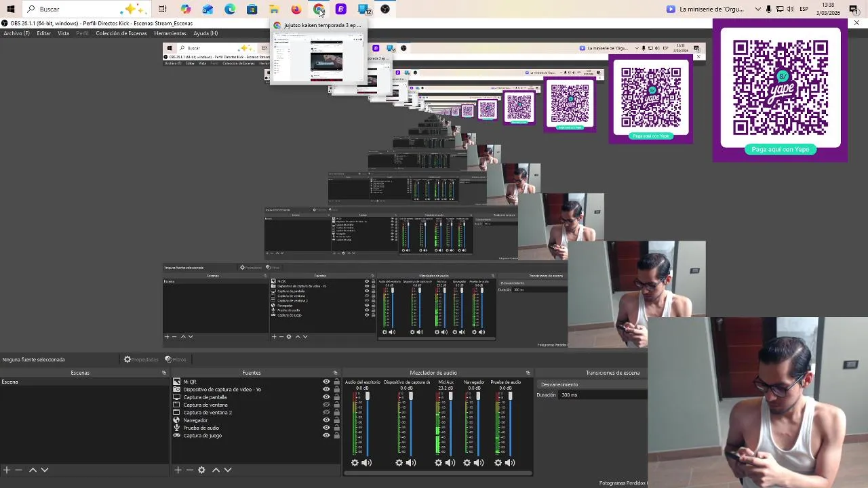
Task: Hide the Navegador source
Action: 326,420
